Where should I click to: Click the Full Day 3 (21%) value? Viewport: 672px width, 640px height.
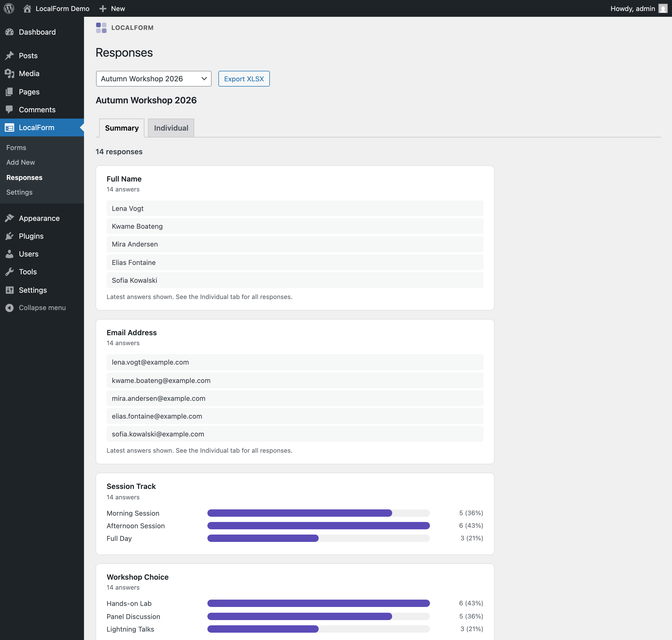471,538
